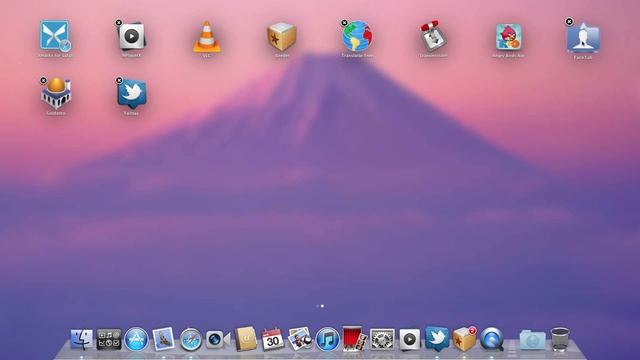
Task: Launch MPlayerX from the Launchpad grid
Action: tap(131, 36)
